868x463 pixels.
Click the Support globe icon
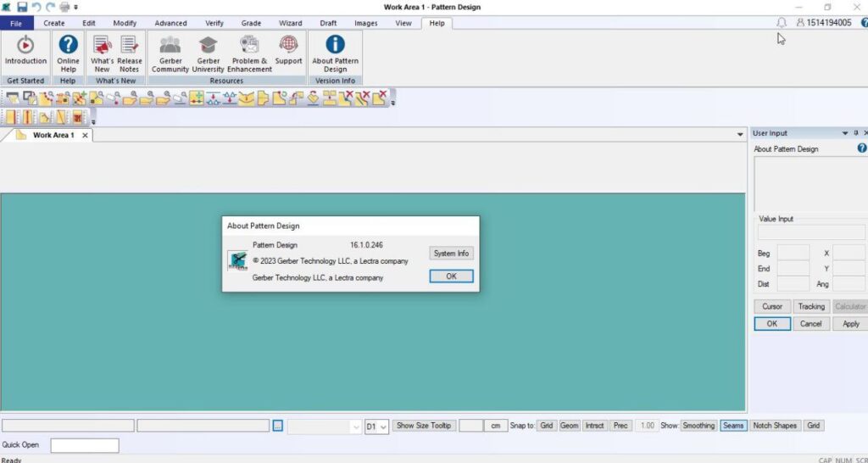point(288,45)
